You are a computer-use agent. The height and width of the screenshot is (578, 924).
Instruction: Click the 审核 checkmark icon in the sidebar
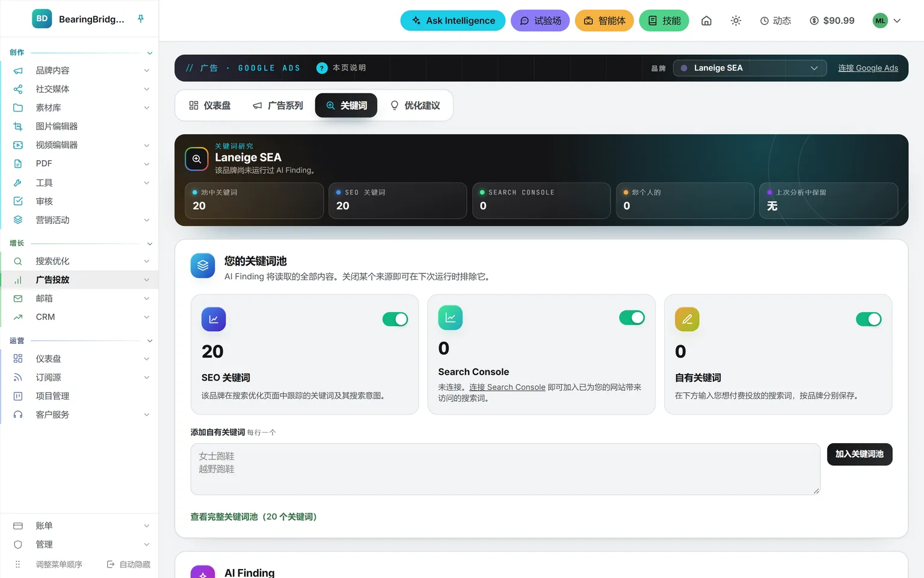[x=18, y=201]
